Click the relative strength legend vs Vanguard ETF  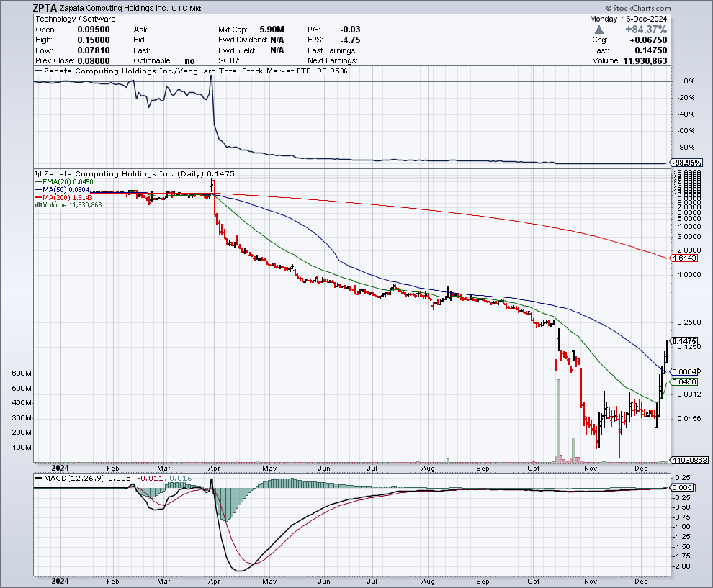(x=191, y=71)
